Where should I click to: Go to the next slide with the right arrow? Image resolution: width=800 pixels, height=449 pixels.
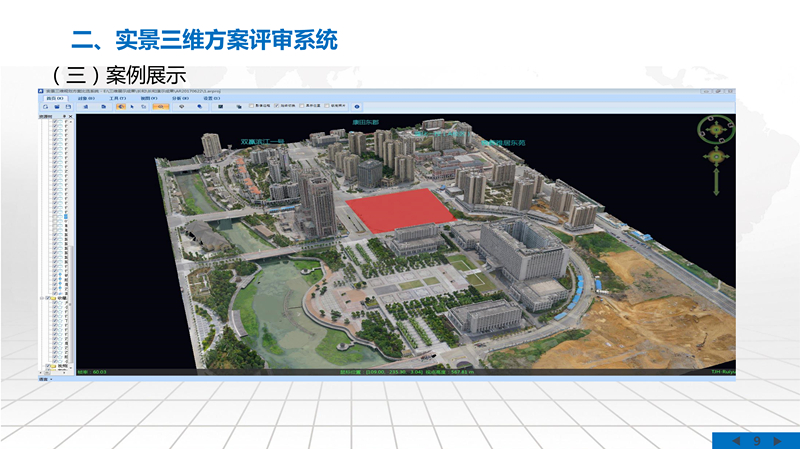tap(777, 441)
